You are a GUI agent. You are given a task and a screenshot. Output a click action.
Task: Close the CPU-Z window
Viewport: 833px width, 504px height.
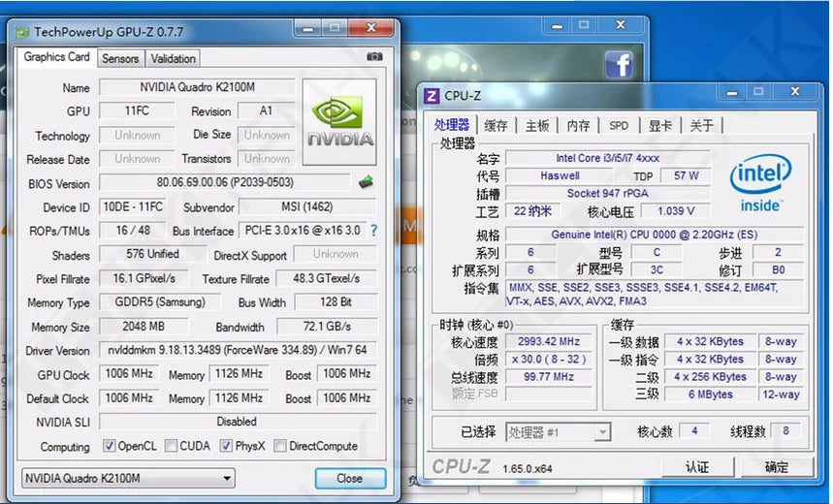(x=795, y=92)
